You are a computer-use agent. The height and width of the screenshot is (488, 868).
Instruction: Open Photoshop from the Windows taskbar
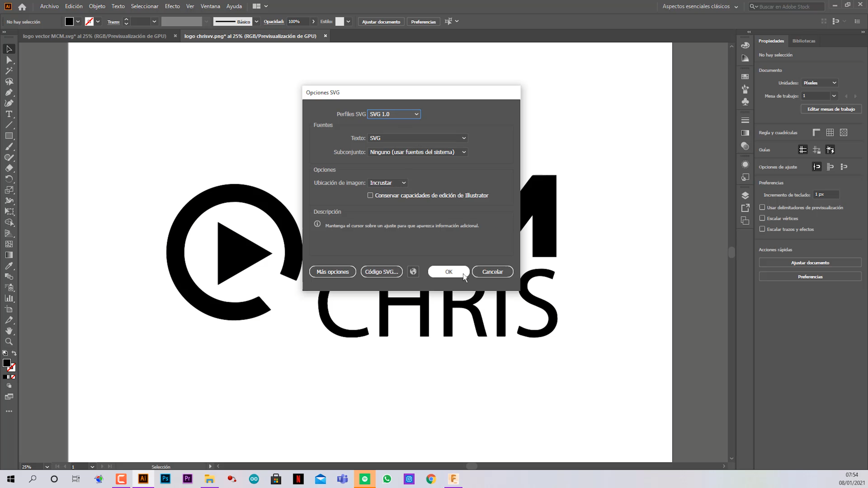click(165, 479)
